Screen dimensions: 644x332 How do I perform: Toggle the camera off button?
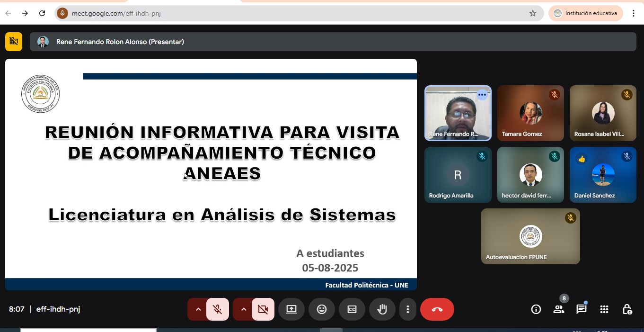click(x=263, y=309)
